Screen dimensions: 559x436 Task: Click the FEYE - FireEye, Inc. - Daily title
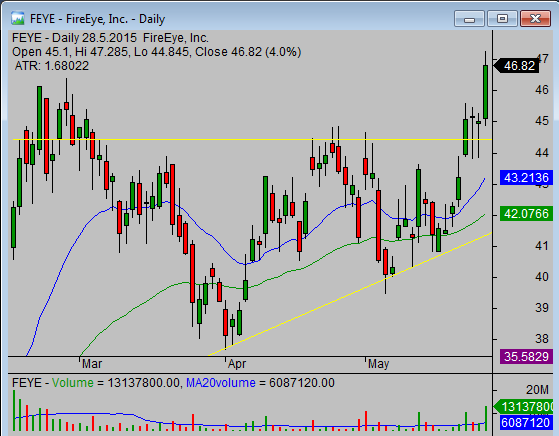pos(97,19)
